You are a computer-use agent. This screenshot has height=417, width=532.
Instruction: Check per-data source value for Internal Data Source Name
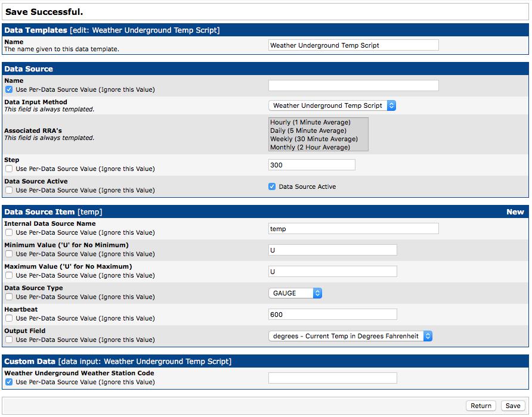click(x=9, y=232)
